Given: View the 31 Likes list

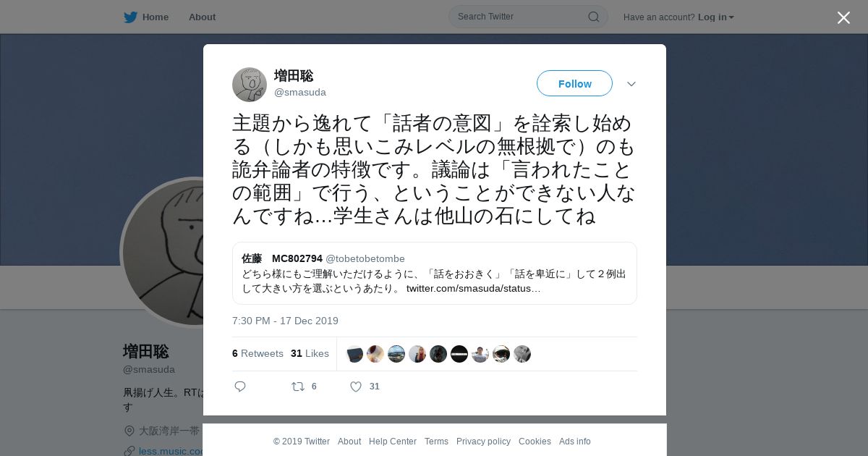Looking at the screenshot, I should coord(310,353).
